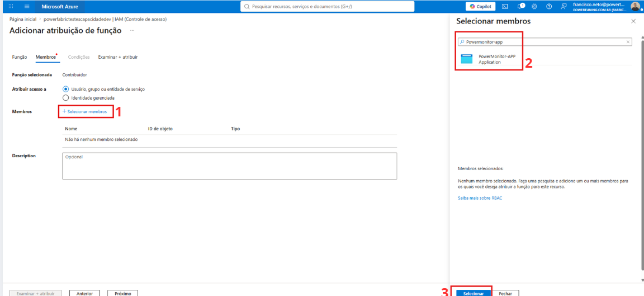Click the ID de objeto column header
The width and height of the screenshot is (644, 296).
coord(160,129)
